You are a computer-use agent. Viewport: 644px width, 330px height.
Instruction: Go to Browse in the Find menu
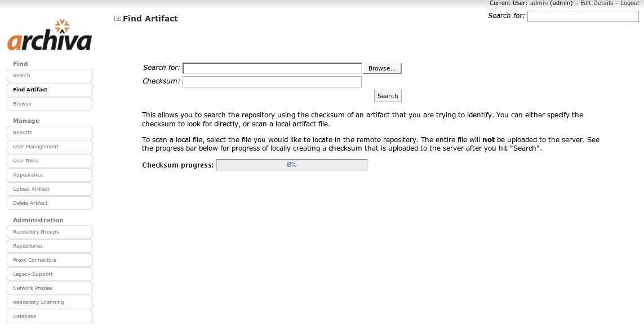[50, 104]
